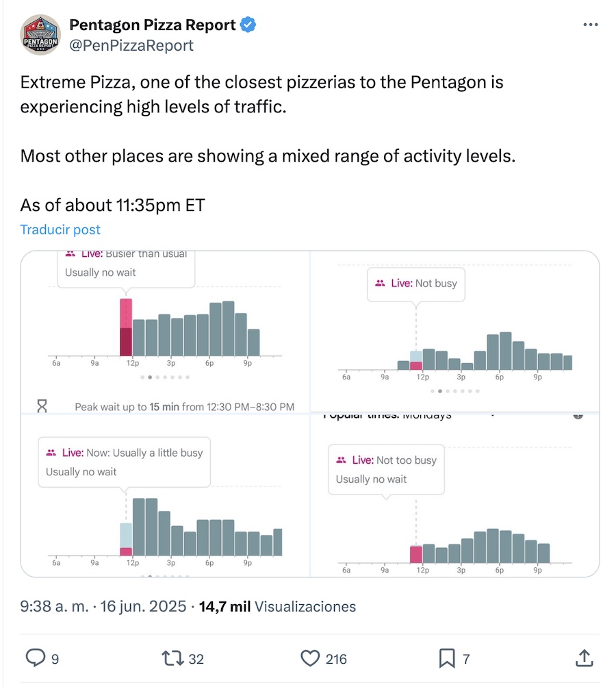Click the reply comment icon
The width and height of the screenshot is (616, 687).
coord(35,658)
